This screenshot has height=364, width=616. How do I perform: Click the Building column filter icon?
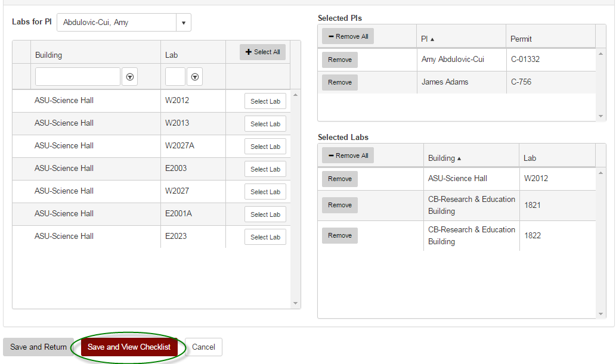pos(129,77)
